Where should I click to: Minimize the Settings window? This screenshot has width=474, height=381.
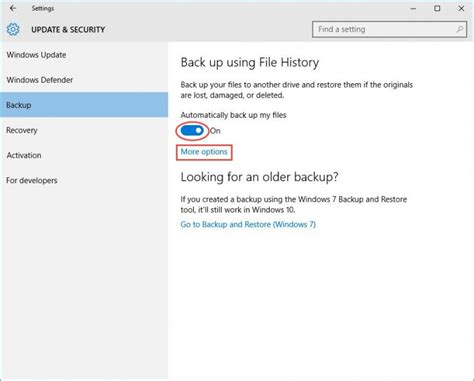[x=413, y=9]
